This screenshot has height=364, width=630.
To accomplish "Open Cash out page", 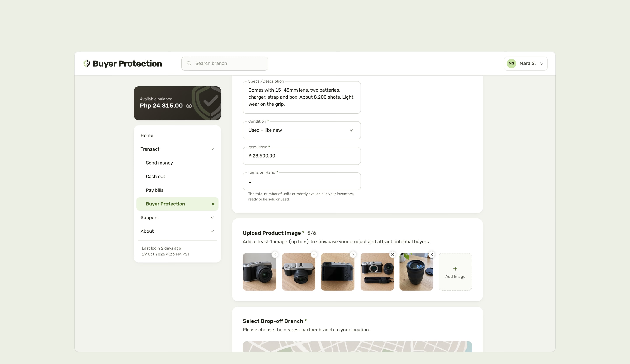I will pyautogui.click(x=177, y=177).
